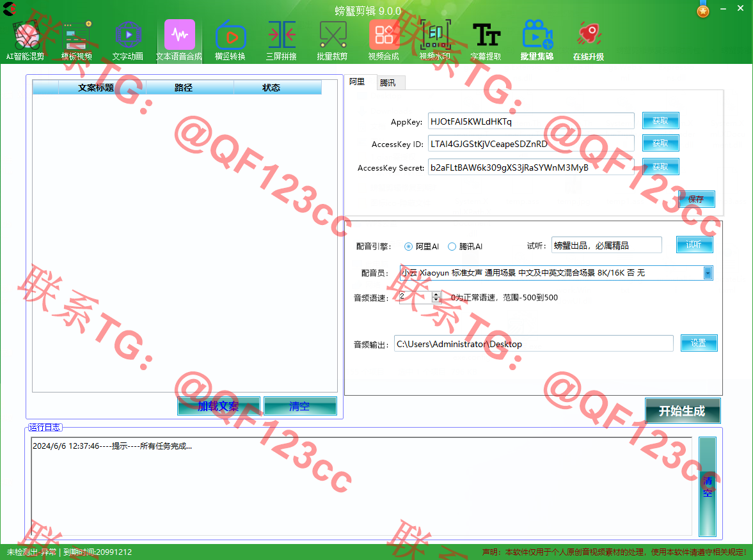Click the AppKey input field
This screenshot has width=753, height=560.
531,121
